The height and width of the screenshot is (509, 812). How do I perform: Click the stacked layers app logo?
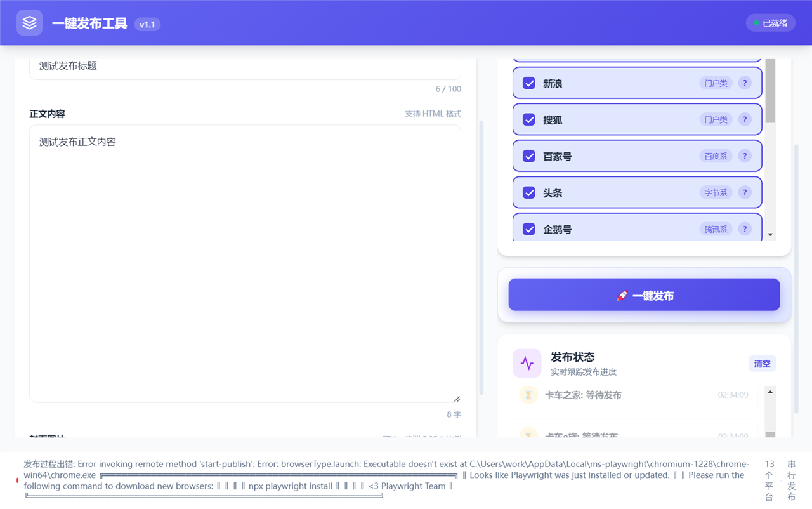pos(29,23)
